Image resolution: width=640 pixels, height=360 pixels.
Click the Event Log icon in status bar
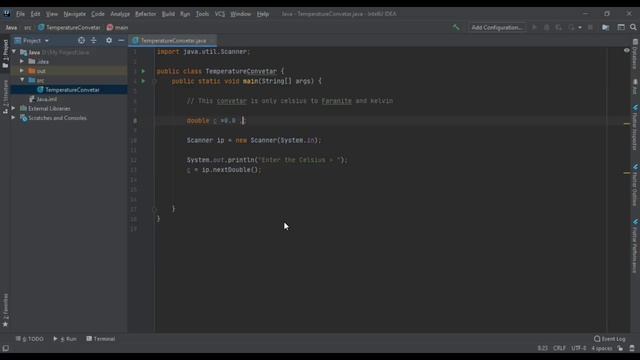tap(597, 339)
